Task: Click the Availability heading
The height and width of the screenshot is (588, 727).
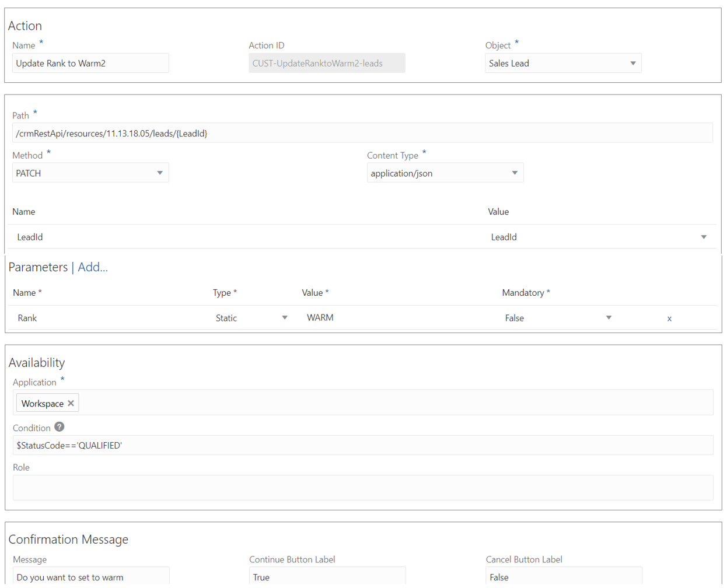Action: coord(37,363)
